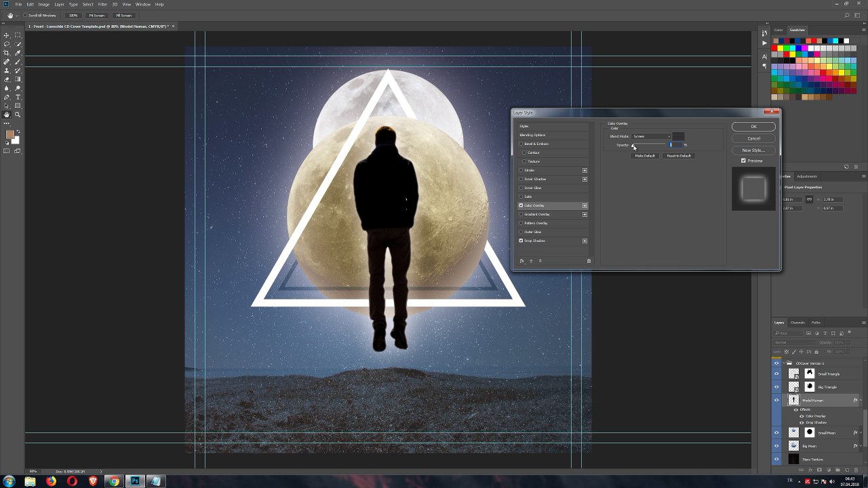Viewport: 868px width, 488px height.
Task: Click the Fit Screen button
Action: (98, 15)
